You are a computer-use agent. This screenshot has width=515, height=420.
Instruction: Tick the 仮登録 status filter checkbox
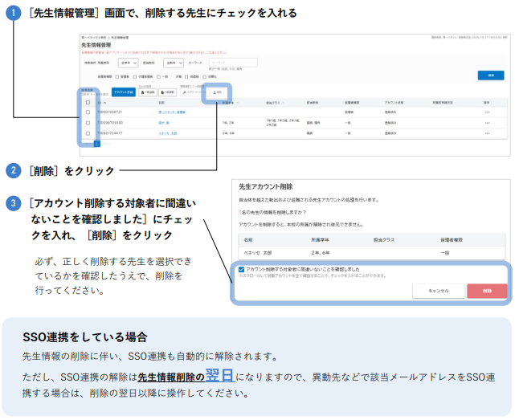(x=186, y=76)
